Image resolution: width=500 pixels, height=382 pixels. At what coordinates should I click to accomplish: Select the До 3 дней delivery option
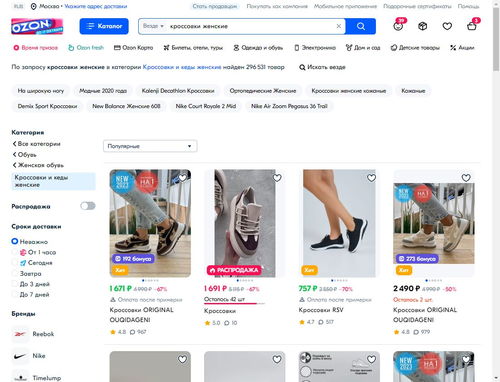[x=15, y=284]
